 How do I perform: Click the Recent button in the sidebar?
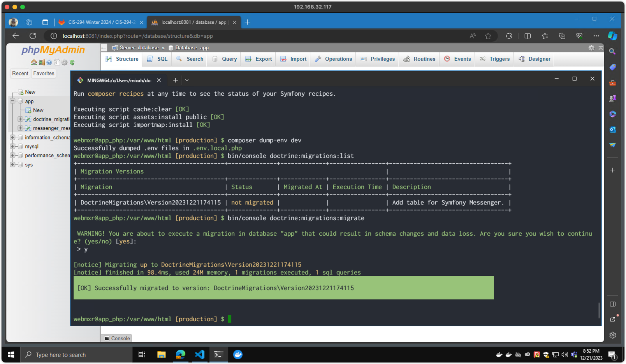coord(20,73)
